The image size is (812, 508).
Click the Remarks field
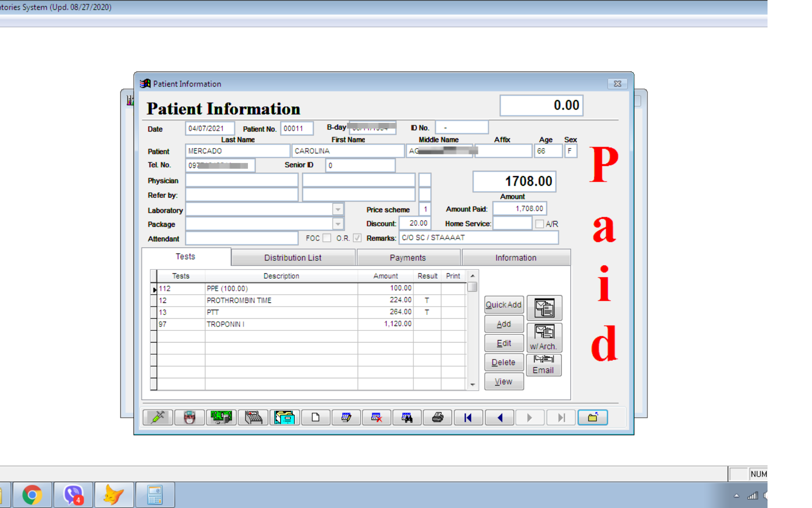point(478,238)
